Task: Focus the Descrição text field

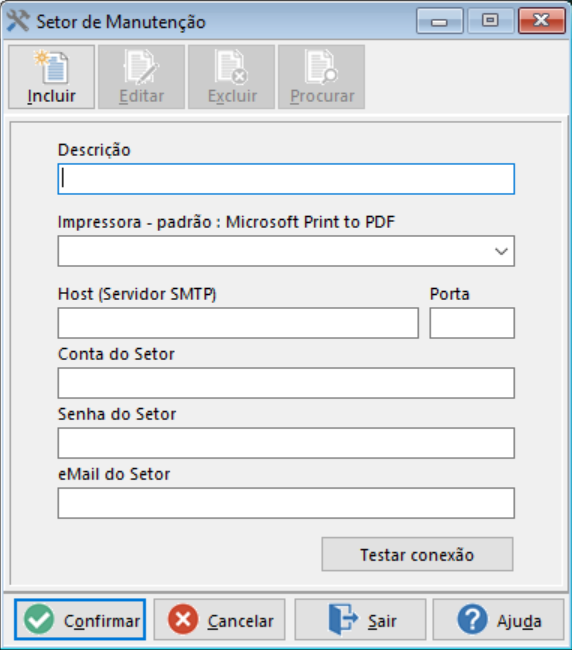Action: (x=286, y=179)
